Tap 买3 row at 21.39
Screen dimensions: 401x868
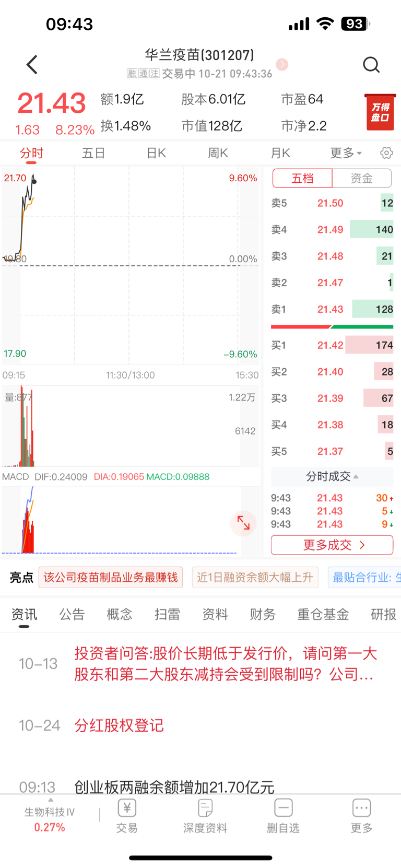point(332,398)
